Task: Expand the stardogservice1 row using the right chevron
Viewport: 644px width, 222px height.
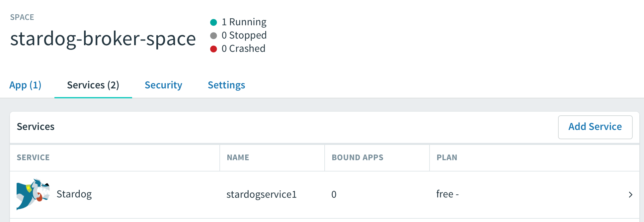Action: pos(630,195)
